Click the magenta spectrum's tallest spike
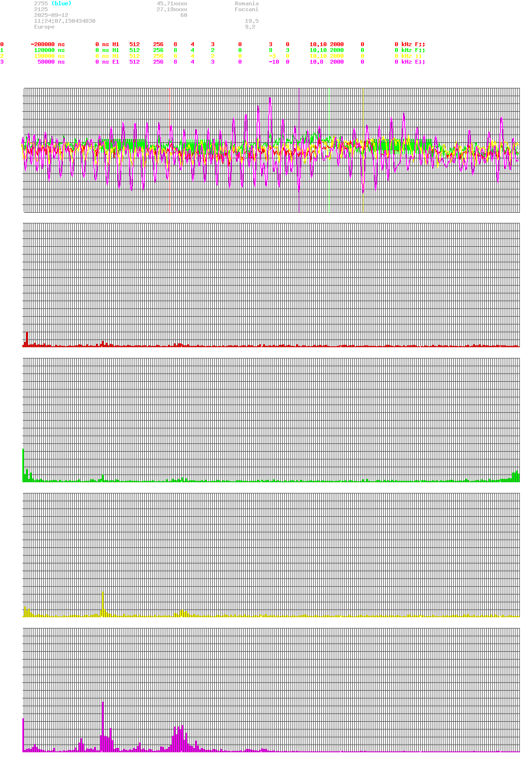The image size is (532, 763). point(103,727)
